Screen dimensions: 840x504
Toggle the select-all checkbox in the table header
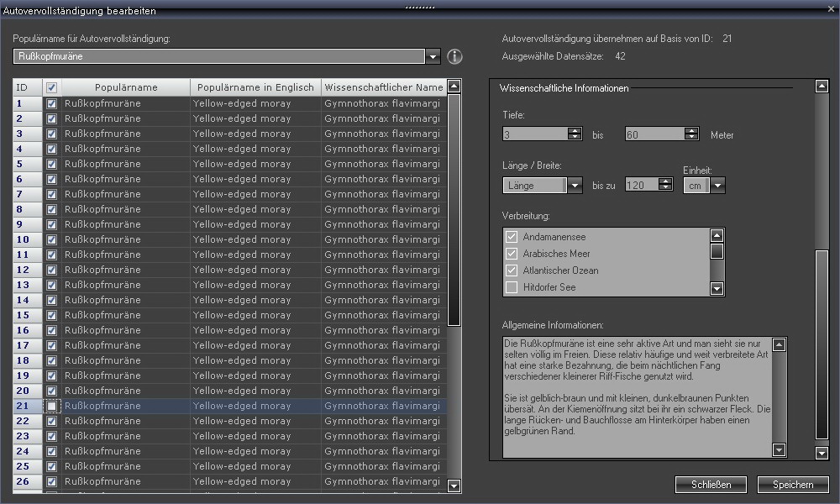tap(51, 87)
